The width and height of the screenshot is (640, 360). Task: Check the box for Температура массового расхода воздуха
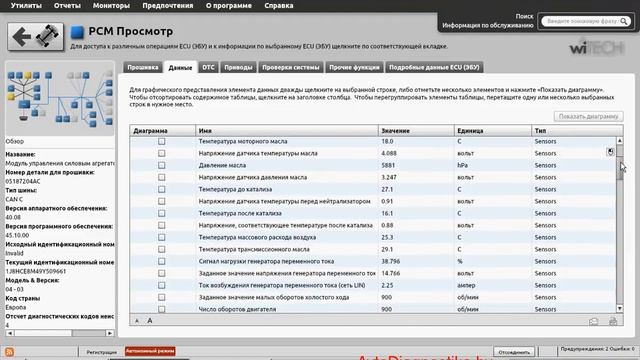click(x=162, y=238)
